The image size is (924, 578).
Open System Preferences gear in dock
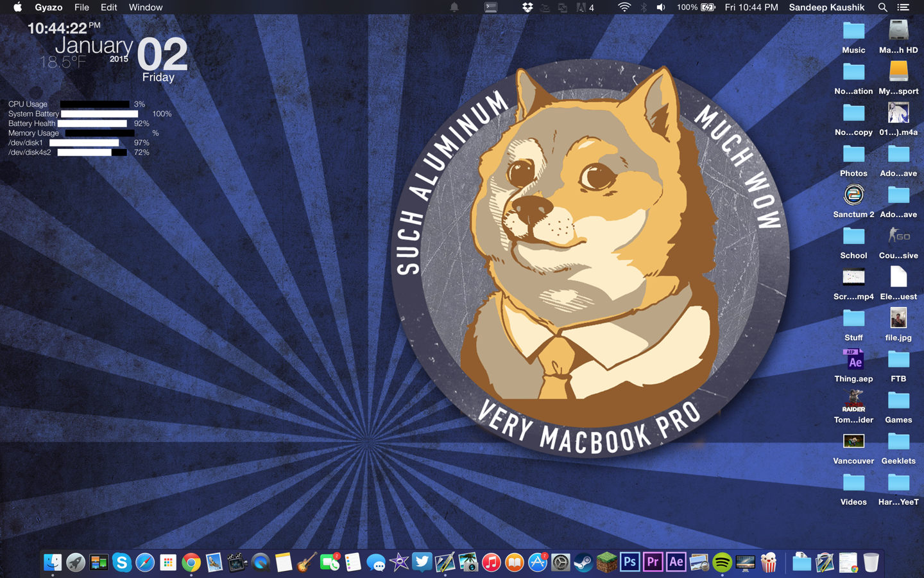(561, 563)
